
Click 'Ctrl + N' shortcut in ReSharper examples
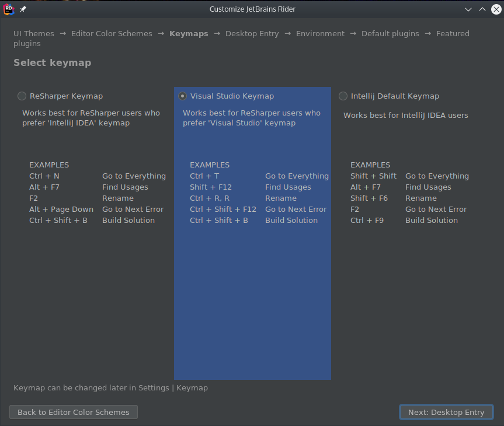click(44, 176)
